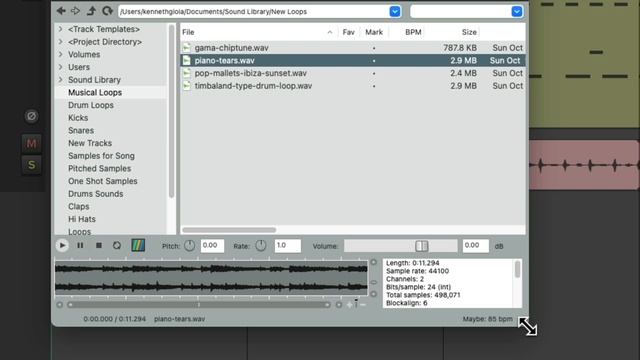Sort the list by Mark column

374,32
